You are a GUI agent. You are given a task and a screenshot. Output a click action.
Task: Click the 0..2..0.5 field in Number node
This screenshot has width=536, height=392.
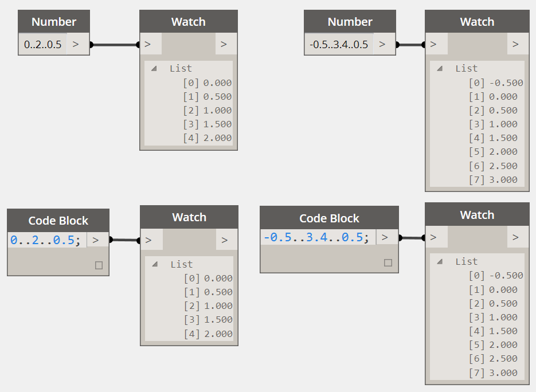point(43,44)
